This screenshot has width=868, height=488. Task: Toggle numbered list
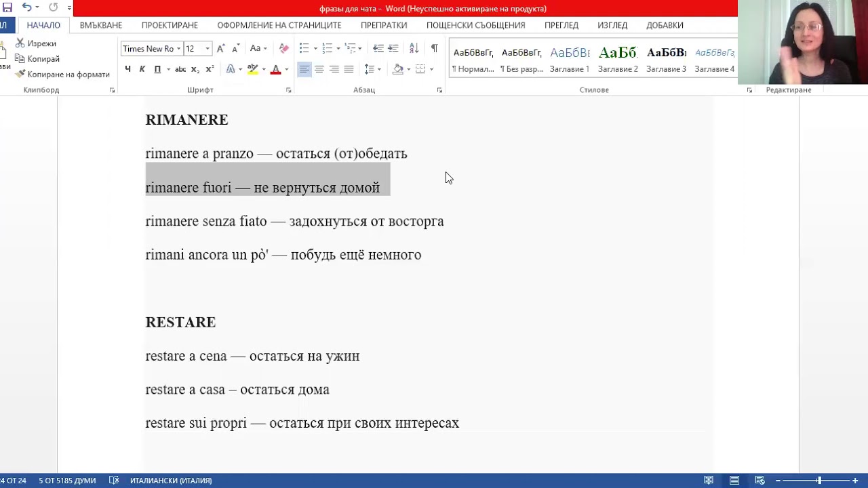point(327,49)
